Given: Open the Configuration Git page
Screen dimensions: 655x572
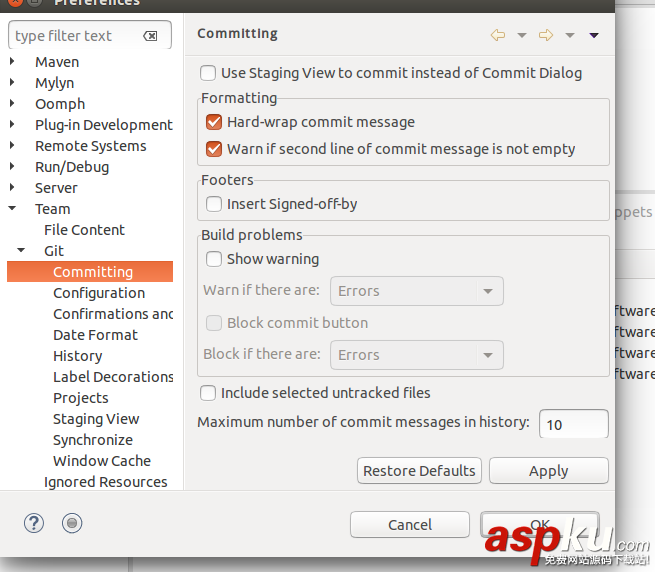Looking at the screenshot, I should pos(99,293).
